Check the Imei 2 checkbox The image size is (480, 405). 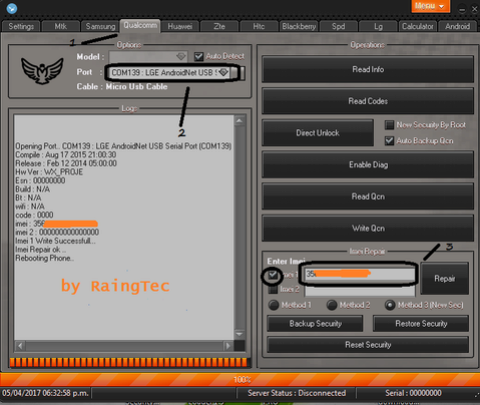pos(273,289)
